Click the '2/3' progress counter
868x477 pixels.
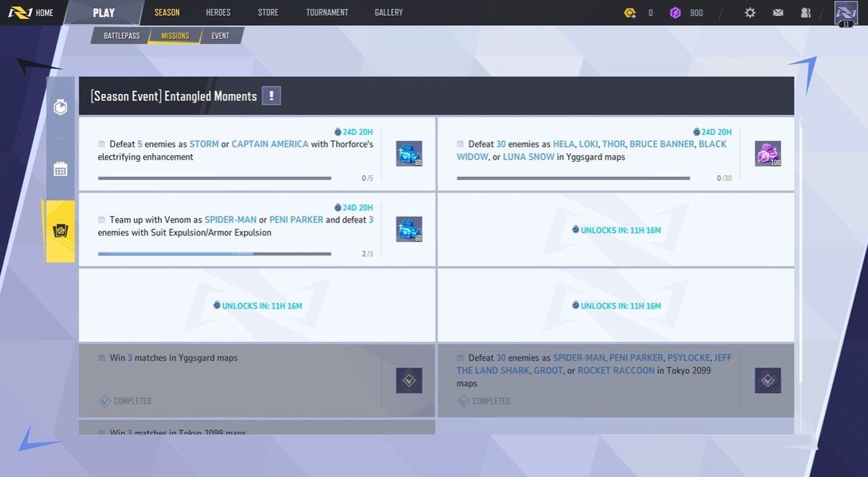pyautogui.click(x=367, y=254)
